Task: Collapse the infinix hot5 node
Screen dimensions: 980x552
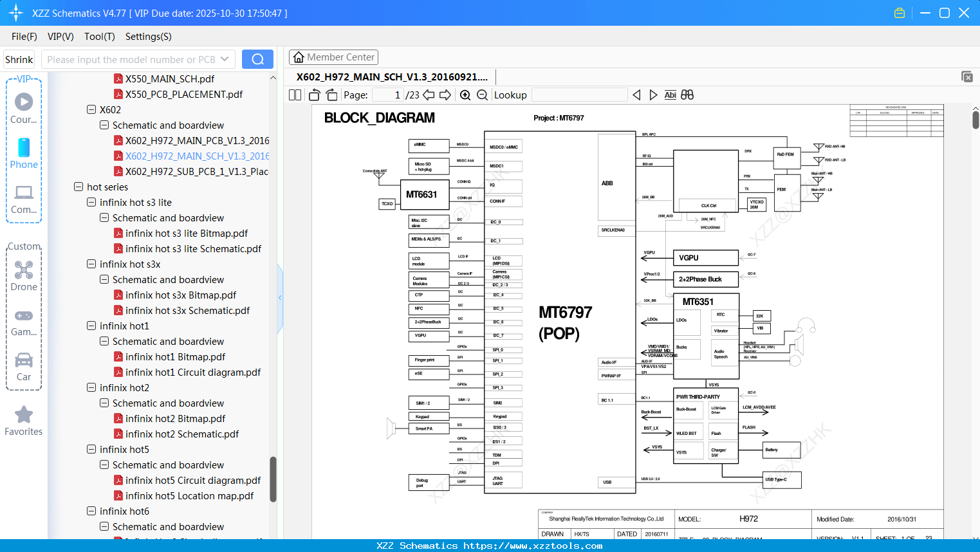Action: point(91,449)
